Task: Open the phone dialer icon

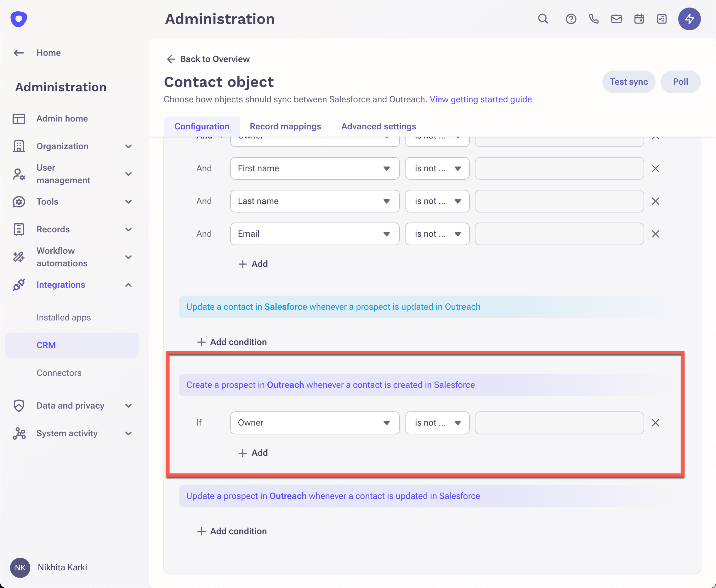Action: click(x=594, y=19)
